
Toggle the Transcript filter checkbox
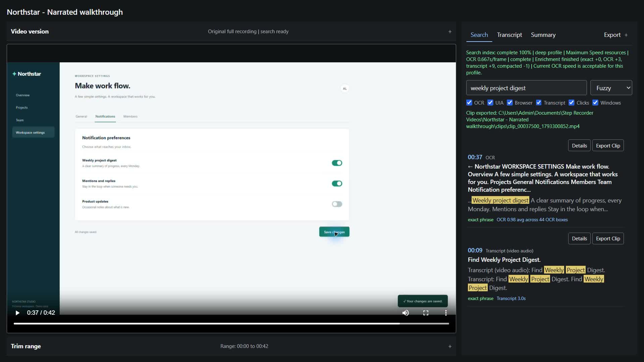pyautogui.click(x=539, y=103)
